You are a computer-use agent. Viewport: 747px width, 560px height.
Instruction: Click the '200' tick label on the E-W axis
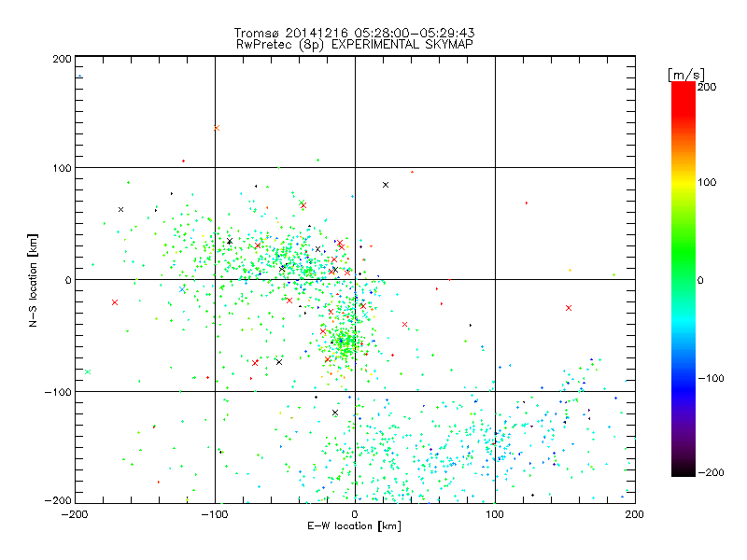coord(635,514)
